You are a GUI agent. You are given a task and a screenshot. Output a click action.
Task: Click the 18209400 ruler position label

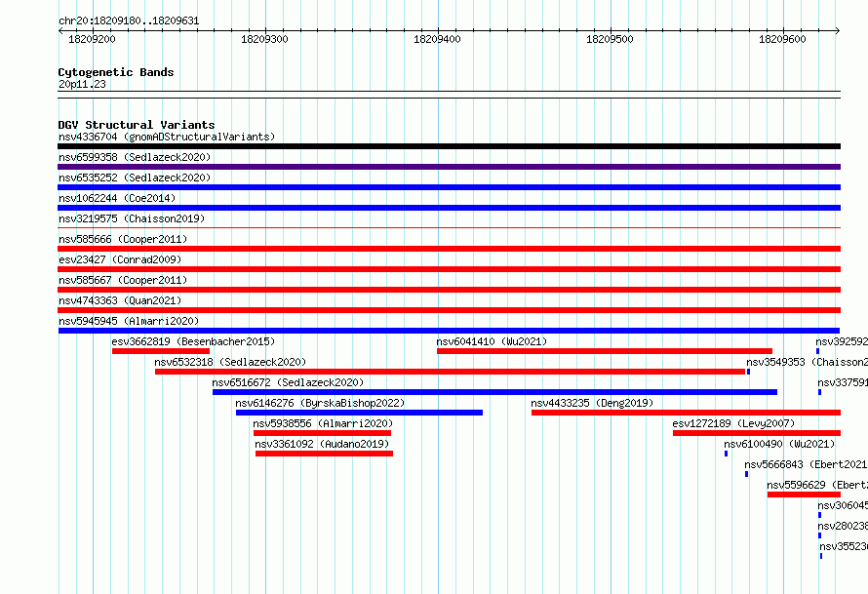pos(437,39)
